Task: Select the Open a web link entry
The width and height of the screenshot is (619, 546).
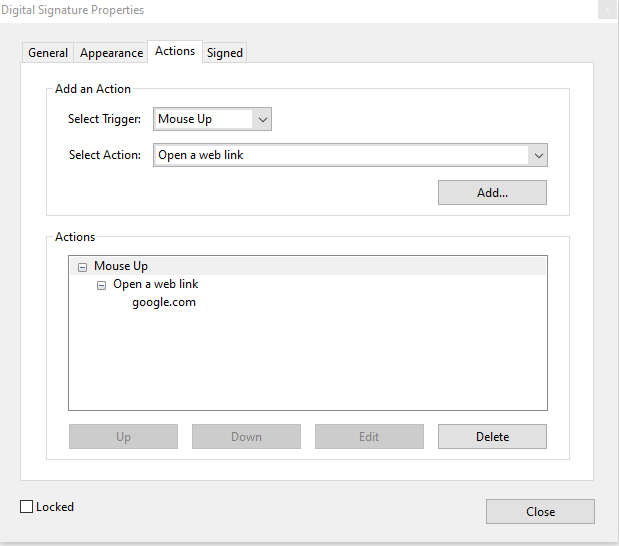Action: (x=156, y=284)
